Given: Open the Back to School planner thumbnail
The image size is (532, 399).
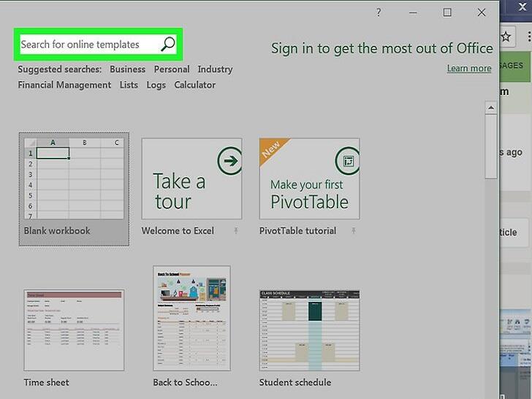Looking at the screenshot, I should [x=191, y=319].
